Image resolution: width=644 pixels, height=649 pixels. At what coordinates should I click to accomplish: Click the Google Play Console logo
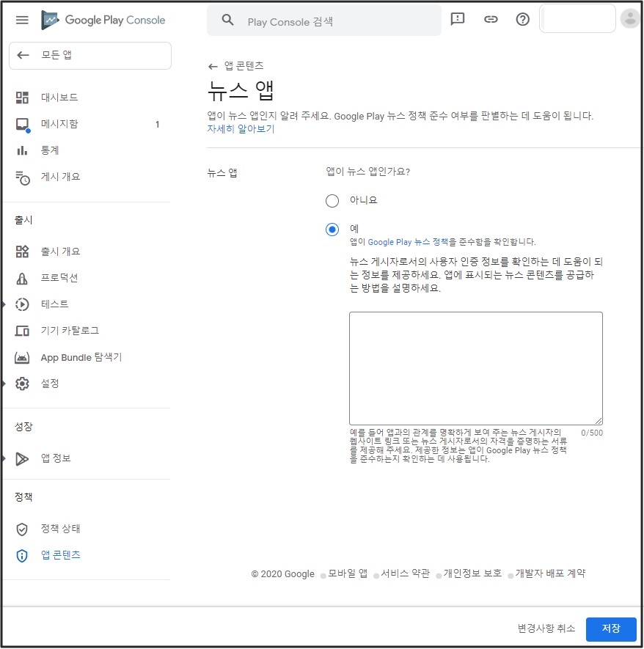[103, 20]
